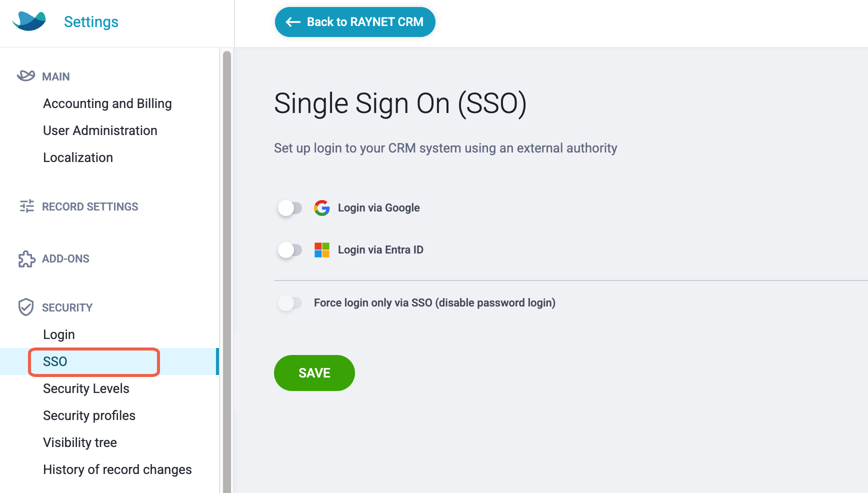The width and height of the screenshot is (868, 493).
Task: Click the RAYNET logo icon
Action: [29, 21]
